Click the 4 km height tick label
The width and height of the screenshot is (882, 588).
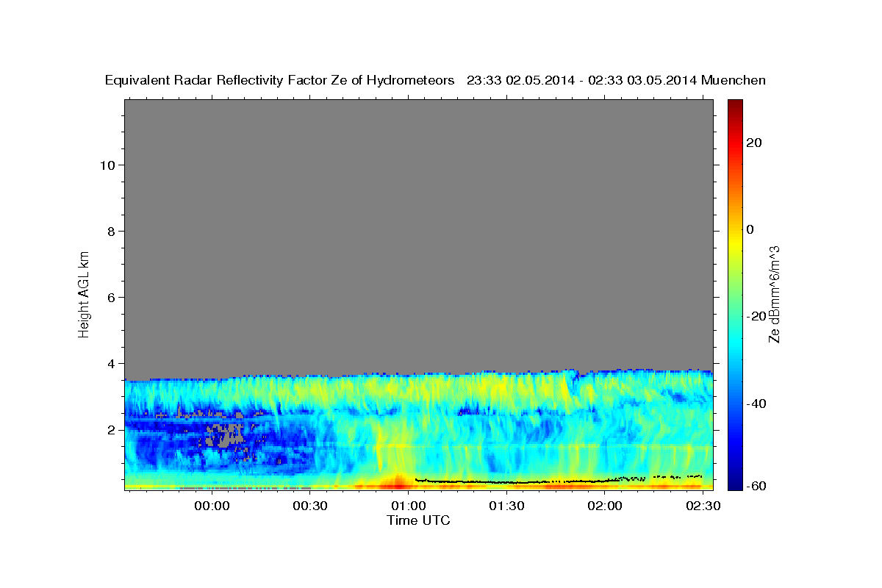click(111, 363)
